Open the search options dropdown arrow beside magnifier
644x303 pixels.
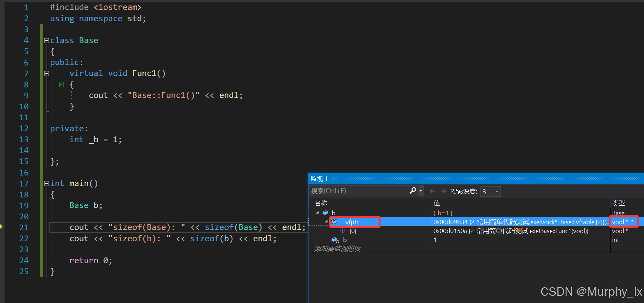420,191
